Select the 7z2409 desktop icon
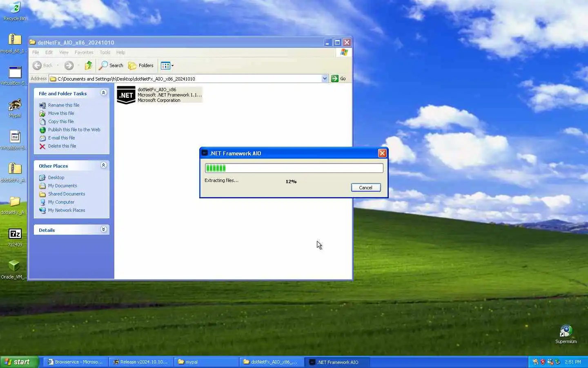Screen dimensions: 588x368 pyautogui.click(x=15, y=237)
